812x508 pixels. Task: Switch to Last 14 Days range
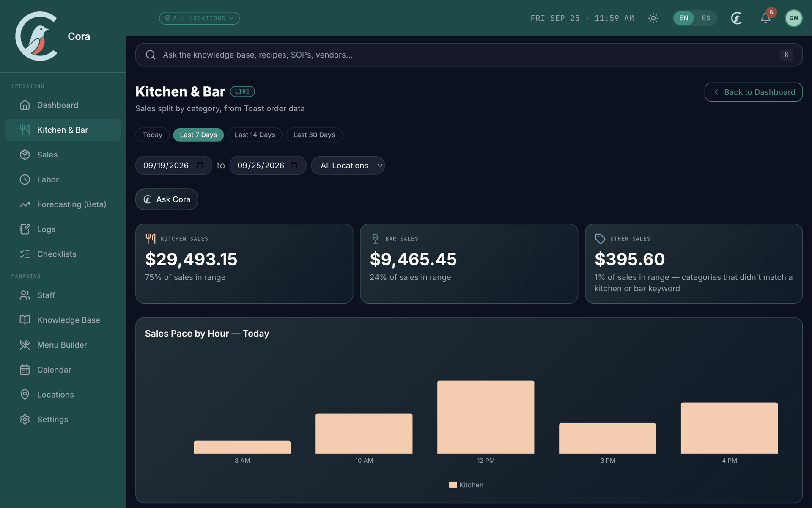tap(255, 135)
